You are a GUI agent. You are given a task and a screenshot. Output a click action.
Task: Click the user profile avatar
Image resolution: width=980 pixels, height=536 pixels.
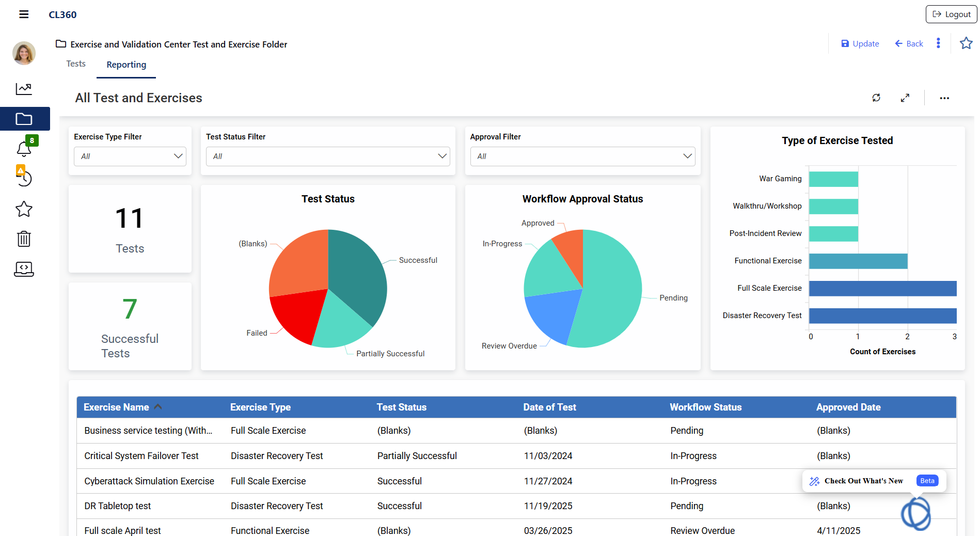click(x=24, y=53)
